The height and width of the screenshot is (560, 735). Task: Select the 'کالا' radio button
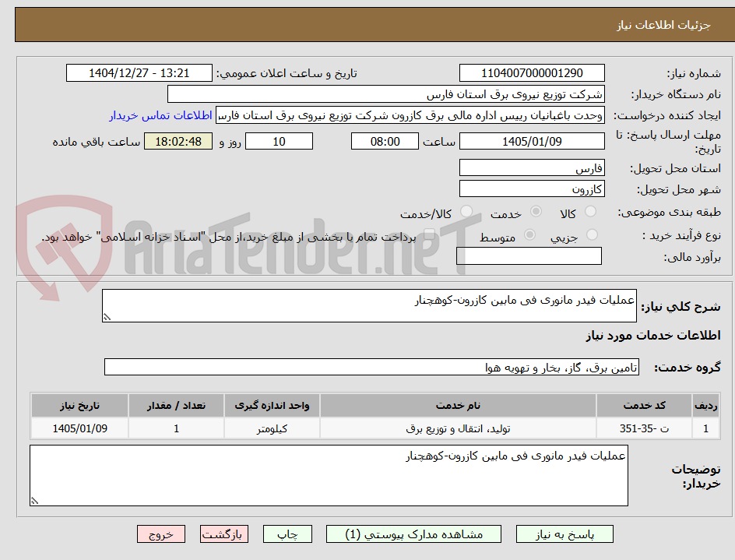click(591, 212)
